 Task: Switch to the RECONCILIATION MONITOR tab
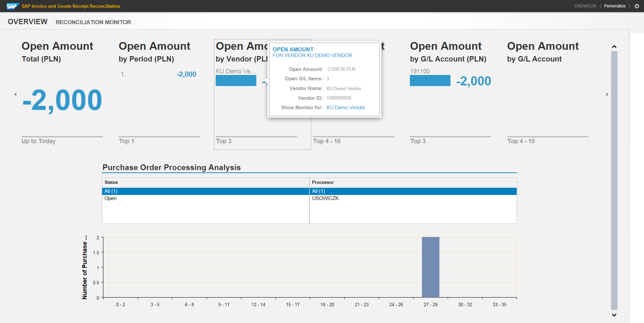pyautogui.click(x=93, y=22)
